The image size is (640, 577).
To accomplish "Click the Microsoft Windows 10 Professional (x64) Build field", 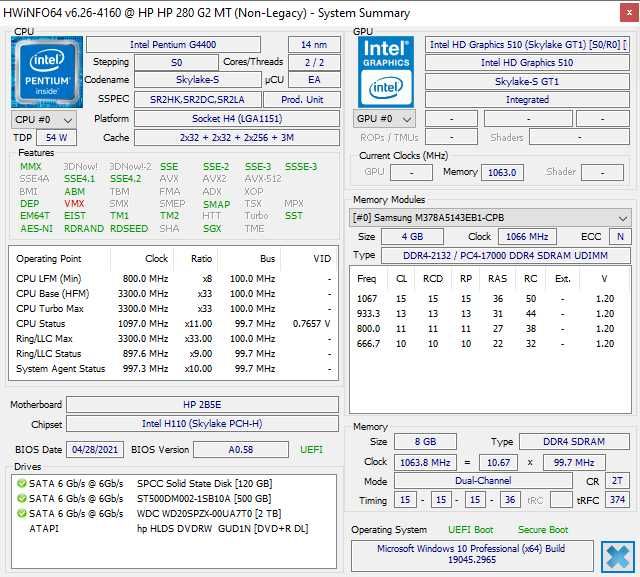I will (472, 554).
